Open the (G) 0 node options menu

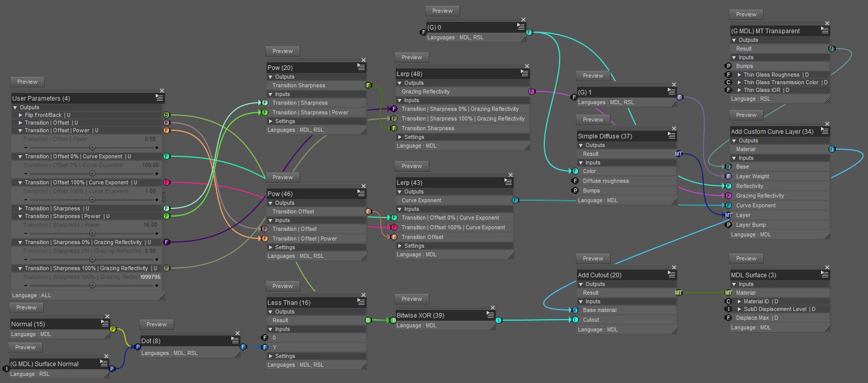(x=521, y=26)
